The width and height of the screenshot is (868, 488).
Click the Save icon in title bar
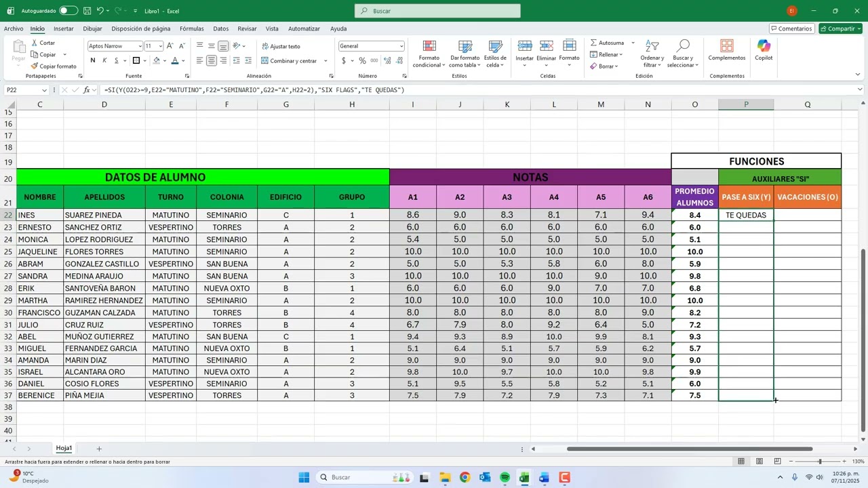tap(87, 11)
